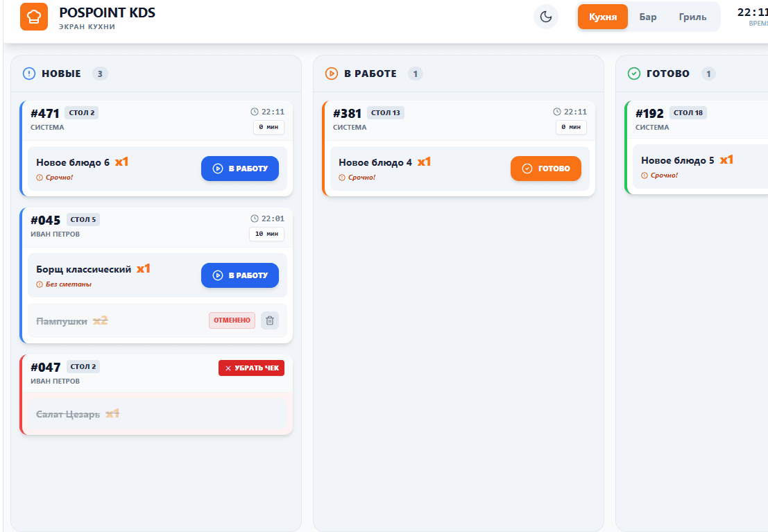Click the green checkmark icon beside ГОТОВО

pyautogui.click(x=634, y=74)
